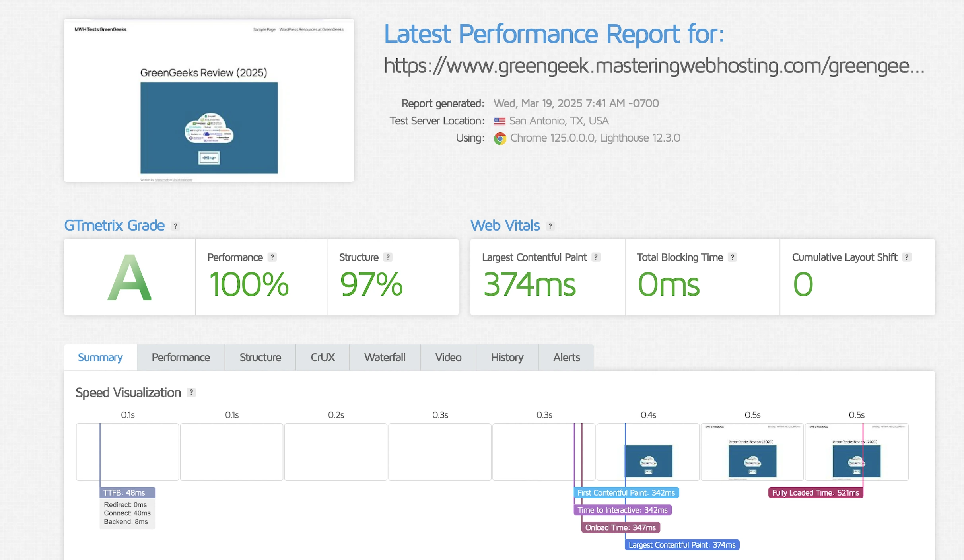Click Performance score help icon
The width and height of the screenshot is (964, 560).
272,257
